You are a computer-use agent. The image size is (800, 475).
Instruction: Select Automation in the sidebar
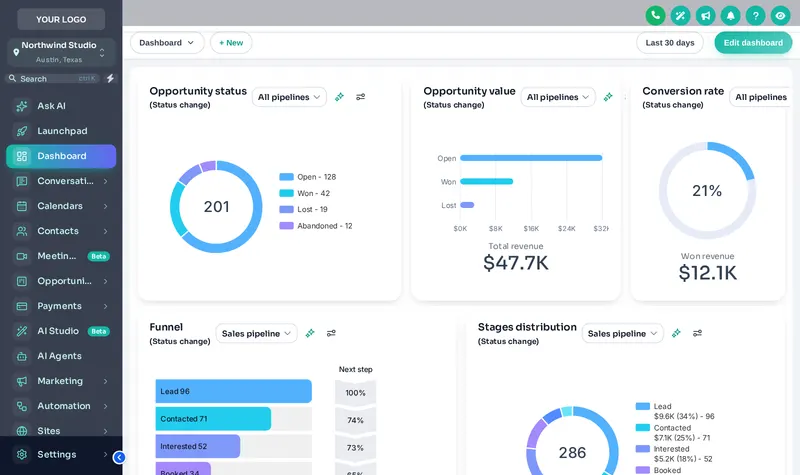61,406
